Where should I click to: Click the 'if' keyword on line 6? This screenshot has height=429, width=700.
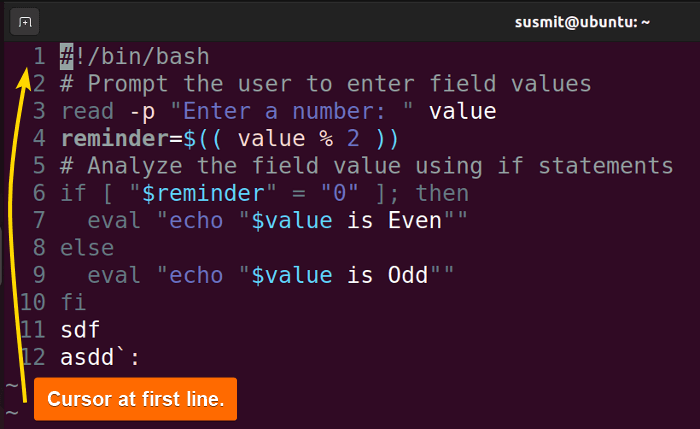pyautogui.click(x=73, y=193)
